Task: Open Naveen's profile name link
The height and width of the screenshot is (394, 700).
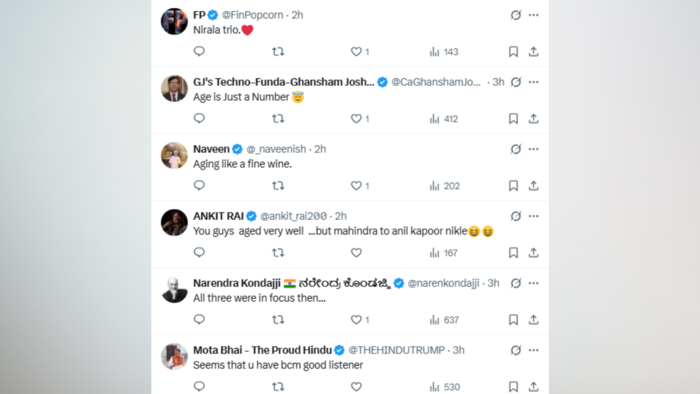Action: pos(211,149)
